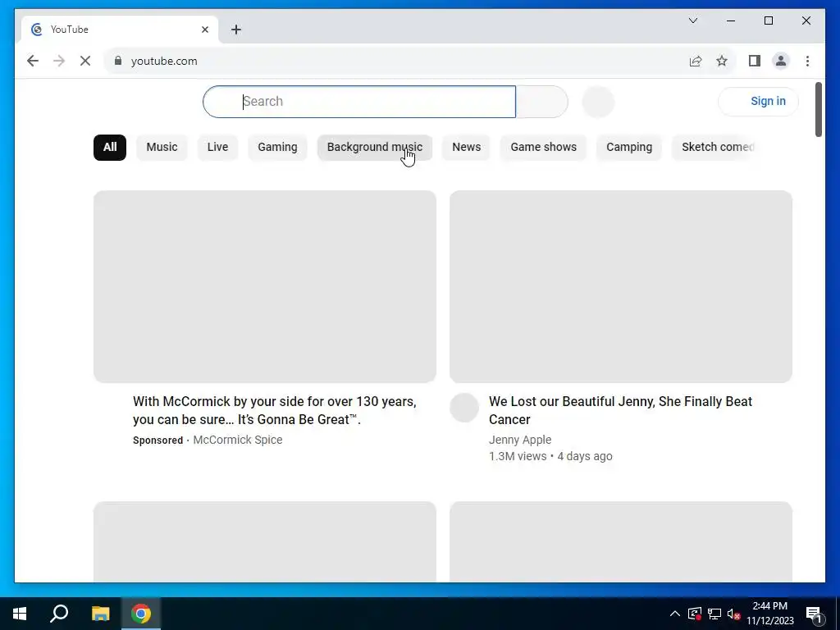Open the Jenny Apple channel name
Image resolution: width=840 pixels, height=630 pixels.
tap(519, 440)
